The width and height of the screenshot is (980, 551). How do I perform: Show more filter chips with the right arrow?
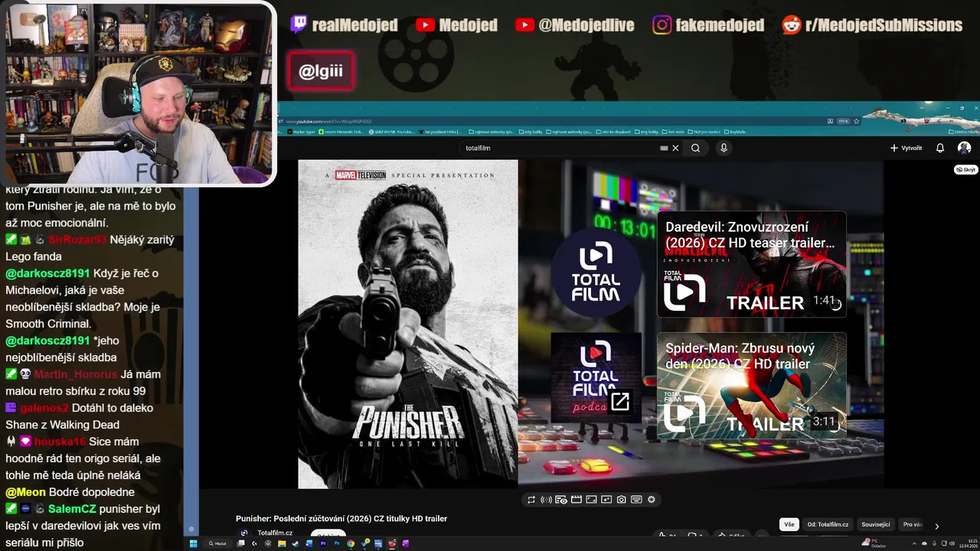point(936,526)
